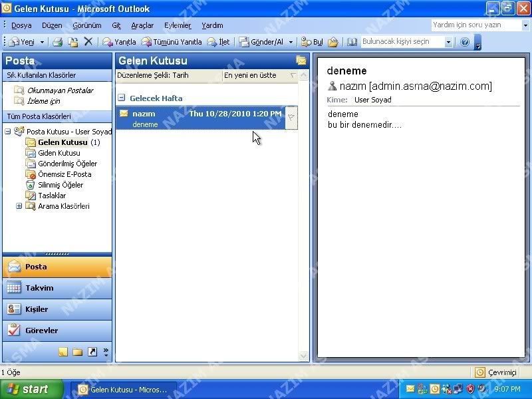Delete the selected message with X icon

point(88,42)
